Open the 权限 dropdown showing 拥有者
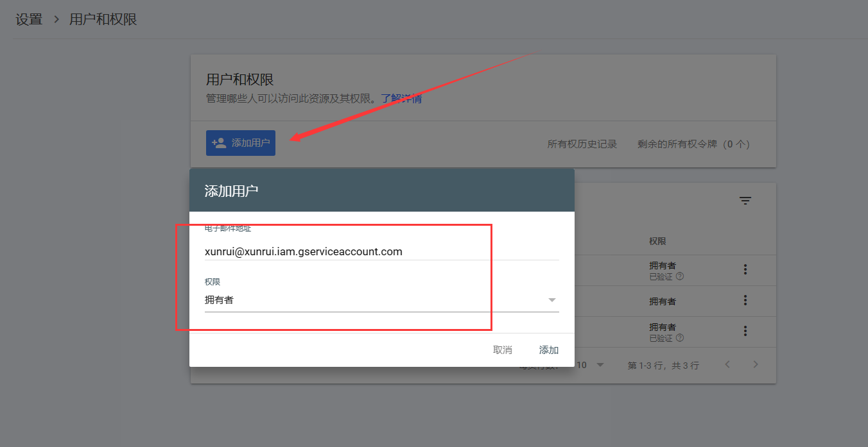Screen dimensions: 868x447 click(382, 299)
